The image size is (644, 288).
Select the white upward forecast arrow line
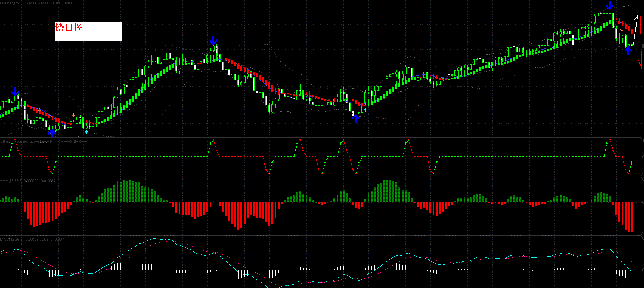point(635,30)
